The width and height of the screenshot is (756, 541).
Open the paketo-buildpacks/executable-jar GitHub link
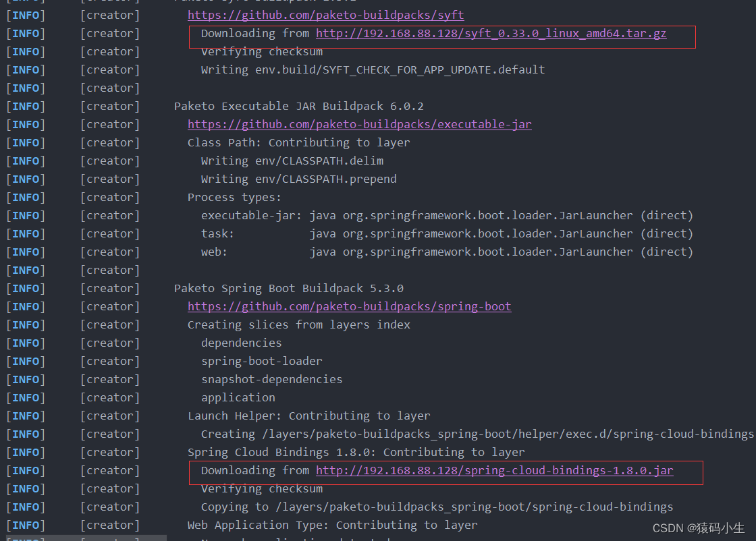click(359, 124)
